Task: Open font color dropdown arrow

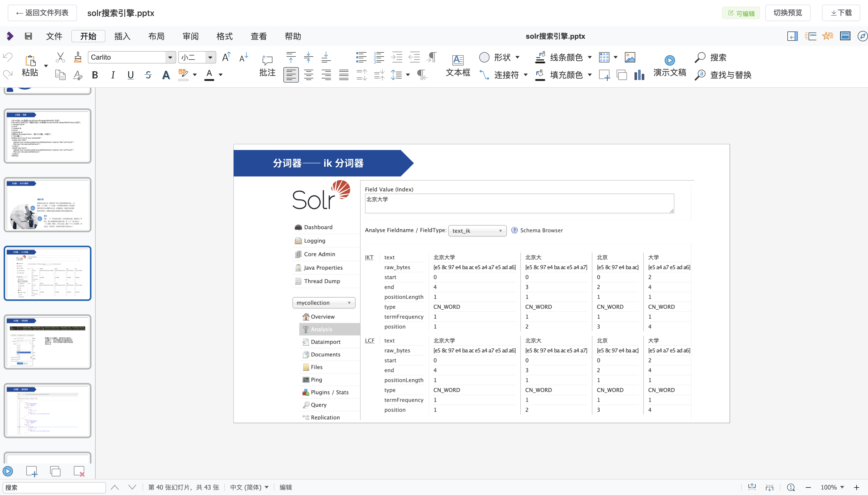Action: point(221,75)
